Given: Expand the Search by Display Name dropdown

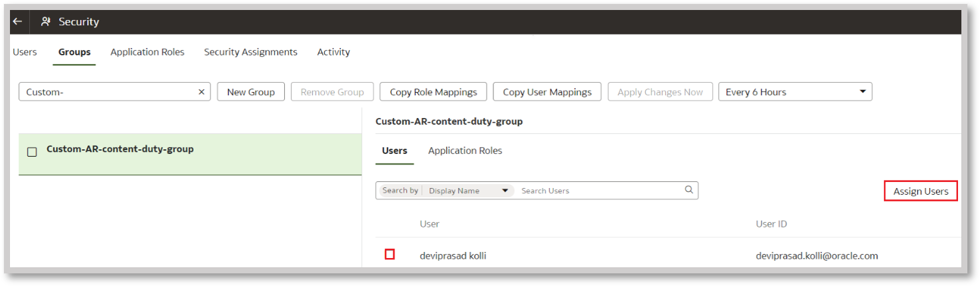Looking at the screenshot, I should pos(469,191).
